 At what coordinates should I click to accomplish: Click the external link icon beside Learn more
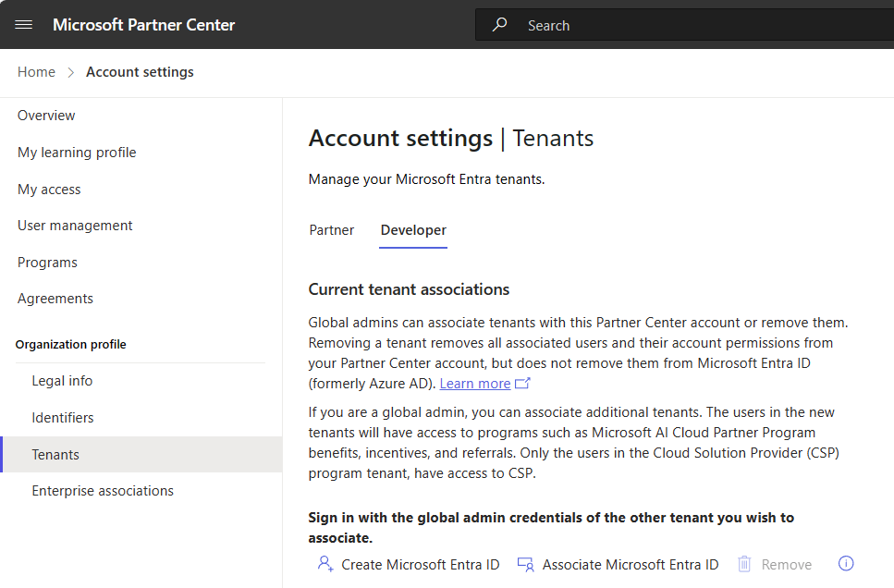coord(520,382)
